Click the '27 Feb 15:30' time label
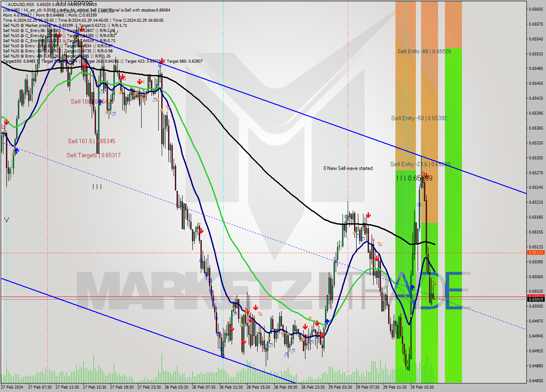 (94, 387)
